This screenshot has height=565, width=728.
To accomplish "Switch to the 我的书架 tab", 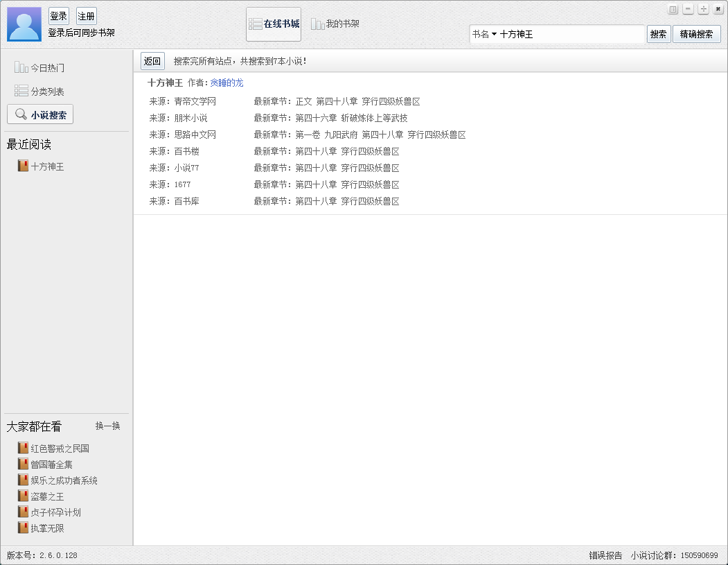I will [335, 24].
